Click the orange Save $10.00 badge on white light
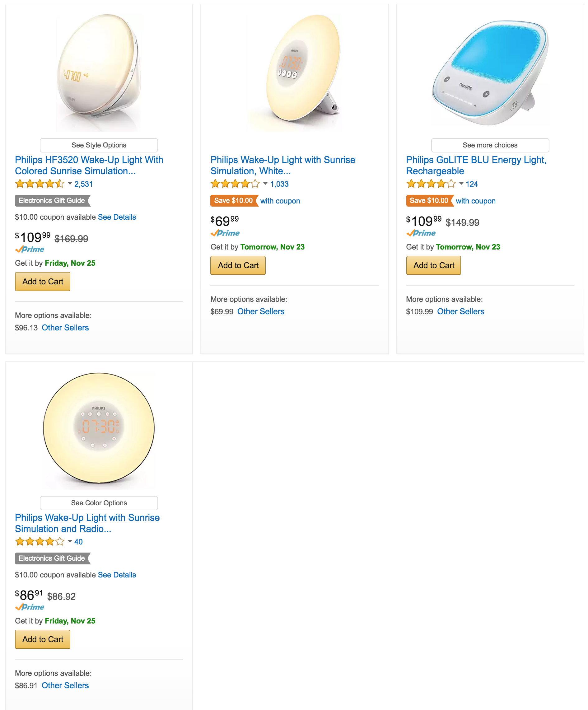 (x=233, y=200)
